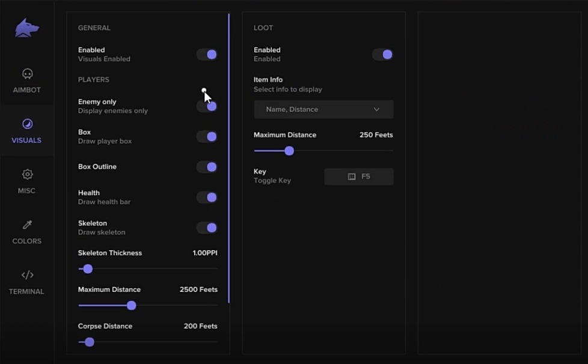
Task: Click the purple vertical scrollbar of Visuals panel
Action: pos(228,159)
